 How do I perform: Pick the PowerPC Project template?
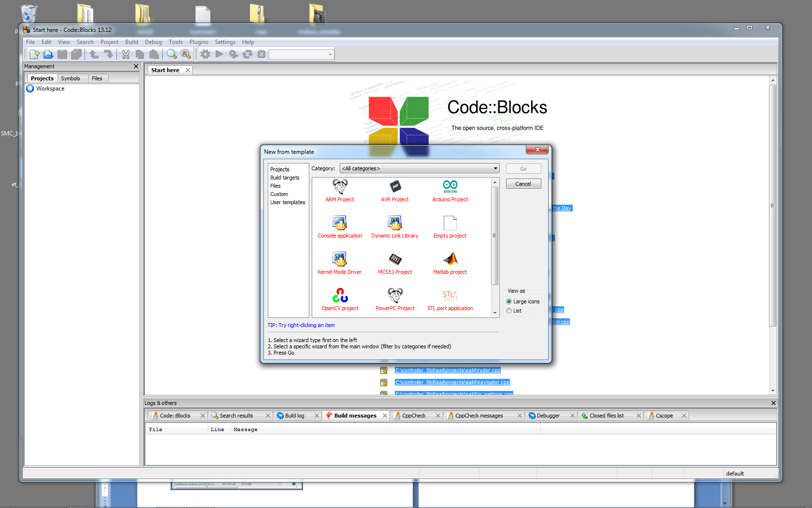pyautogui.click(x=395, y=299)
